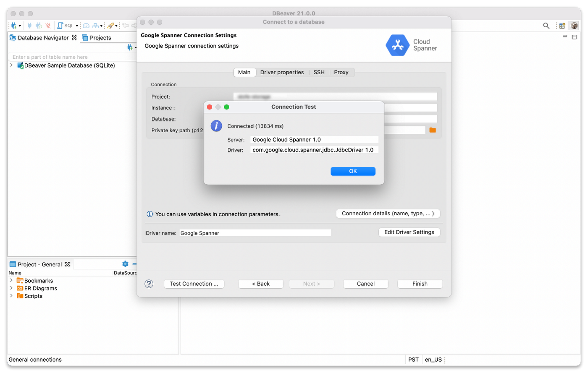588x373 pixels.
Task: Open the SSH tab
Action: pyautogui.click(x=319, y=72)
